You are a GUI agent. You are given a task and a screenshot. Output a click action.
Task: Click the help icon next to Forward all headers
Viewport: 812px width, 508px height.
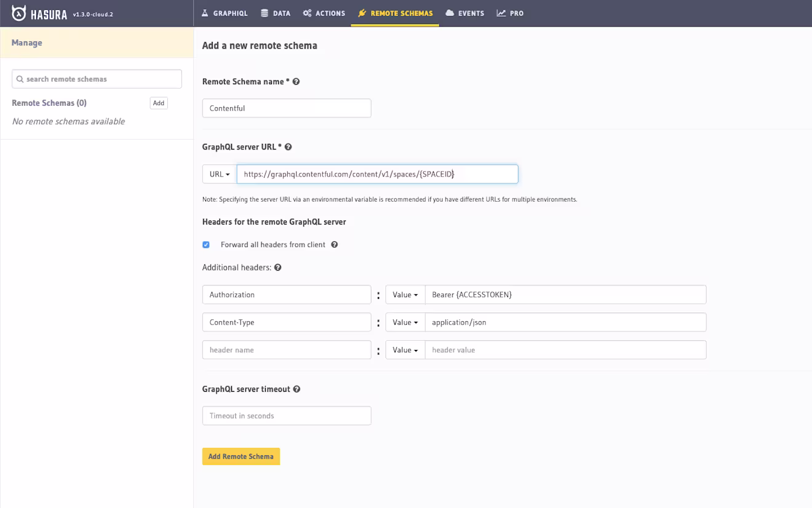pos(335,244)
